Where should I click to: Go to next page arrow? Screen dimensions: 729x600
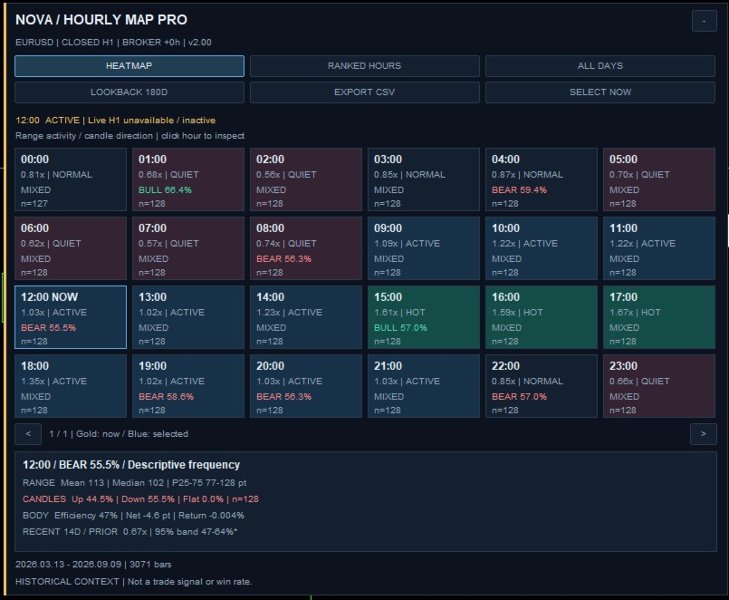[703, 434]
